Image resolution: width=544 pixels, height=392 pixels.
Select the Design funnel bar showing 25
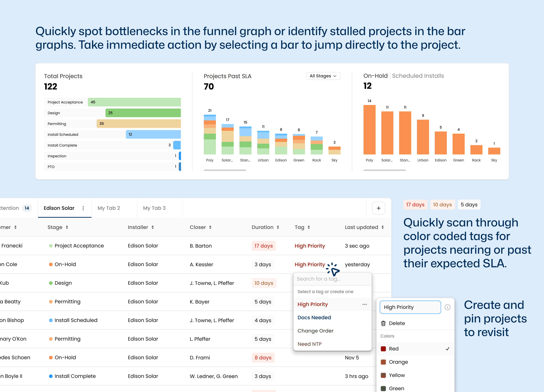point(143,113)
